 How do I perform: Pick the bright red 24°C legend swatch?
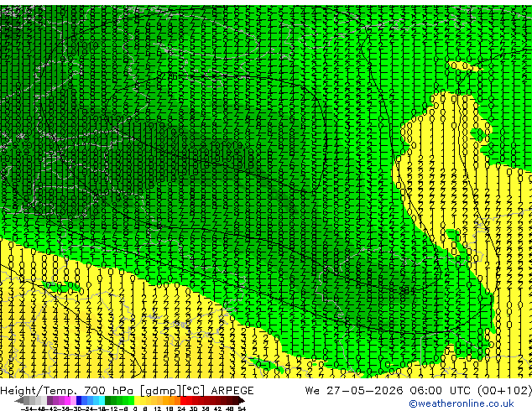(183, 400)
